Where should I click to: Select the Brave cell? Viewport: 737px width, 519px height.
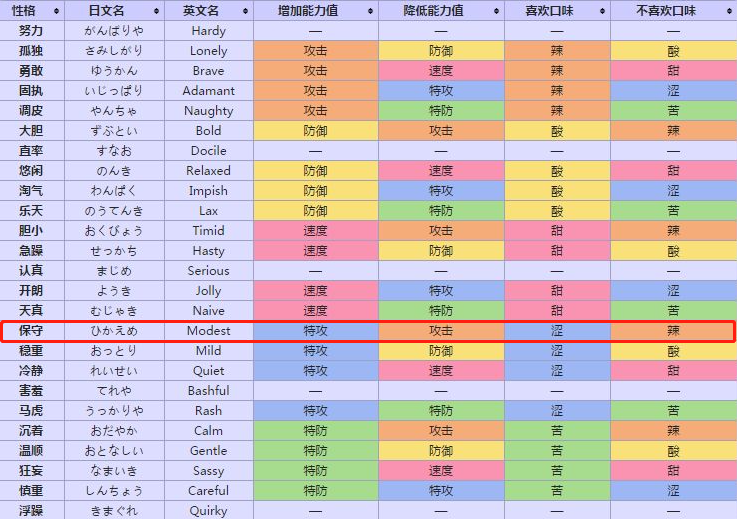pos(209,71)
